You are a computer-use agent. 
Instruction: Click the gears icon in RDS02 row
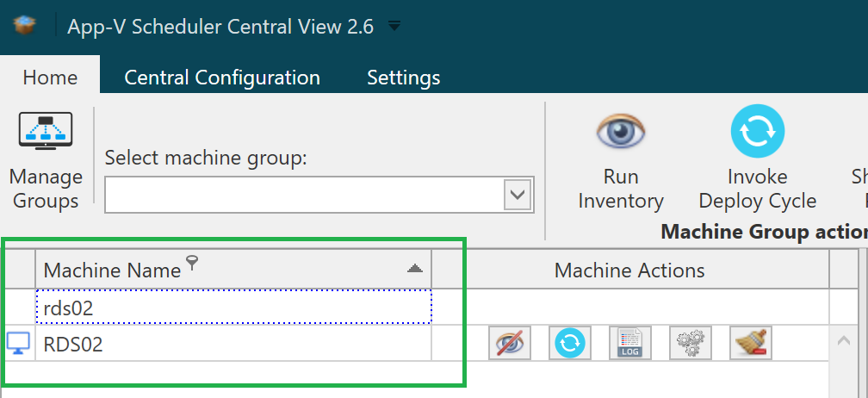[x=690, y=343]
